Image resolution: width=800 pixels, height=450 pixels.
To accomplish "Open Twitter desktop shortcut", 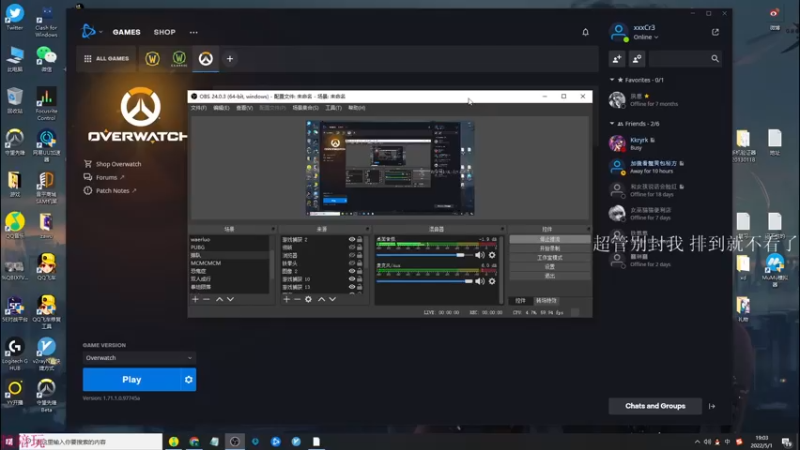I will 15,17.
